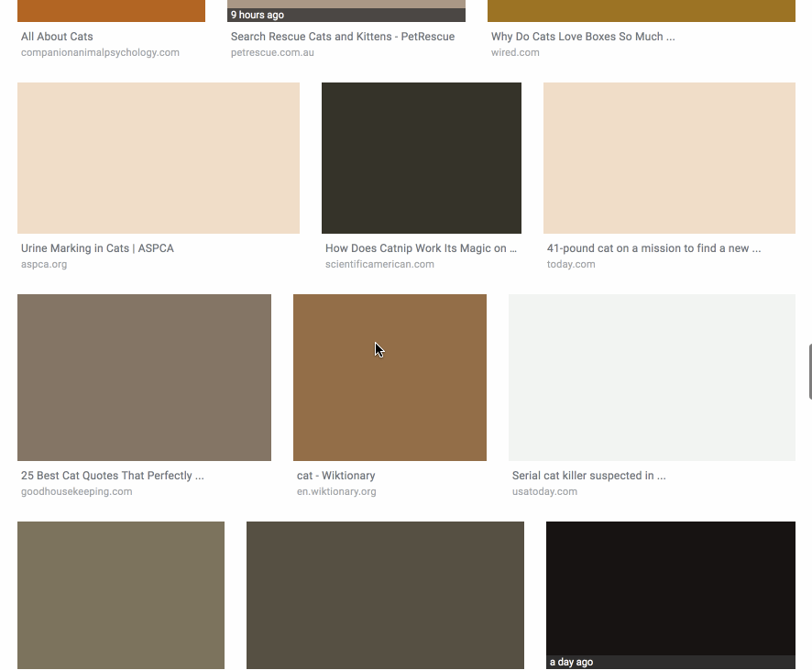The width and height of the screenshot is (812, 670).
Task: Click 'Why Do Cats Love Boxes So Much' link
Action: pos(583,37)
